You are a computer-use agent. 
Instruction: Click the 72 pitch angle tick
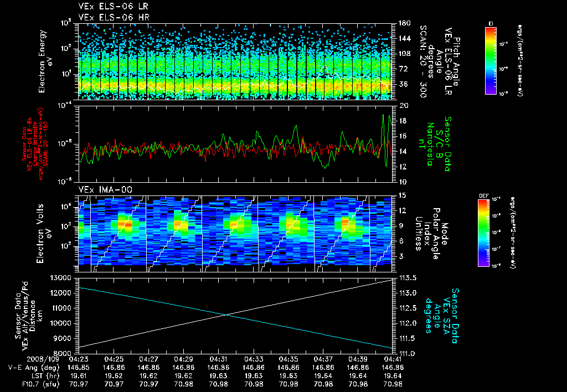[x=403, y=69]
